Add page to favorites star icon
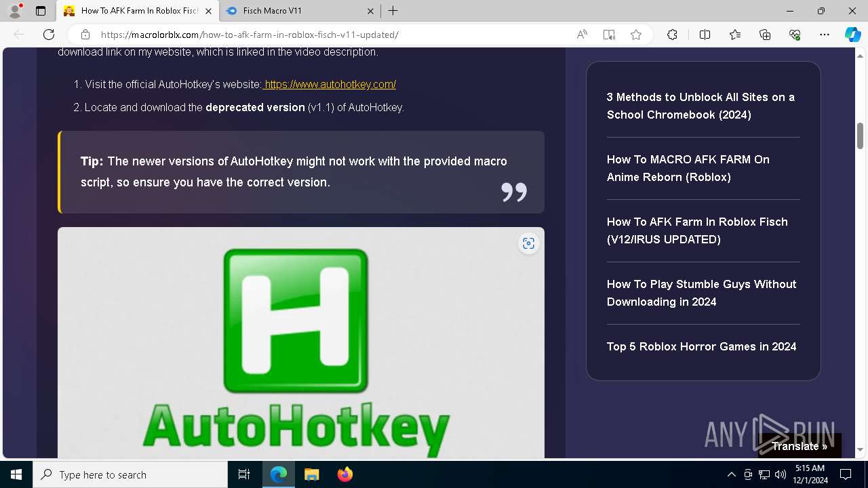The height and width of the screenshot is (488, 868). (x=636, y=35)
